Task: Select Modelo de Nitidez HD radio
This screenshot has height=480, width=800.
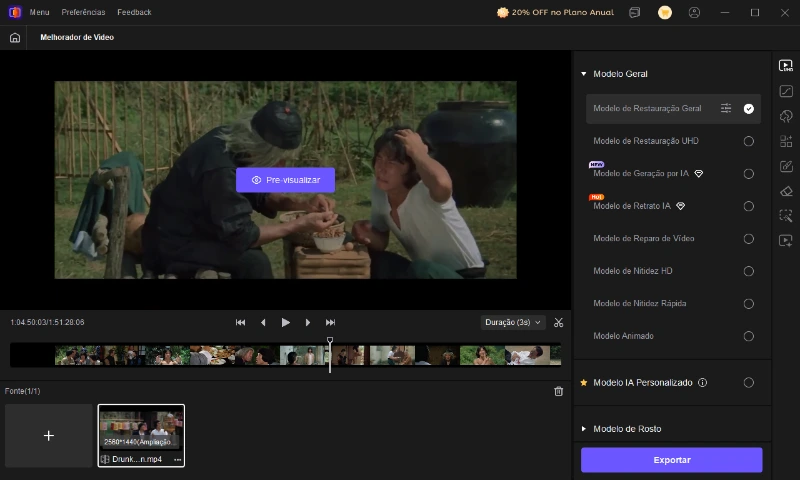Action: click(748, 271)
